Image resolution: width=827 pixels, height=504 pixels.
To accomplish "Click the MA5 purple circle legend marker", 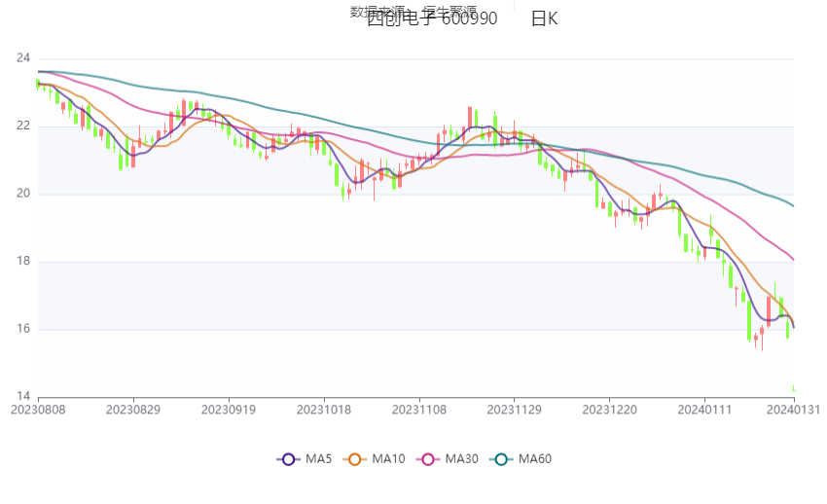I will click(288, 459).
